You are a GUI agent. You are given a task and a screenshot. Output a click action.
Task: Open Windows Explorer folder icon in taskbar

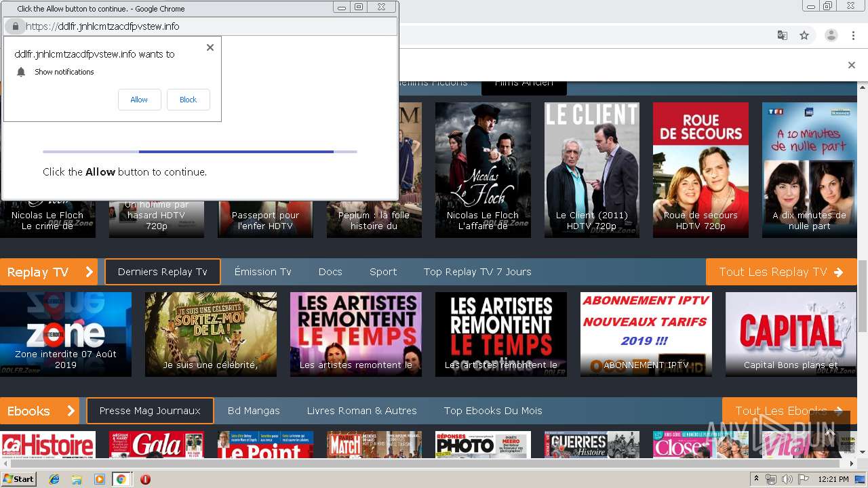coord(77,479)
